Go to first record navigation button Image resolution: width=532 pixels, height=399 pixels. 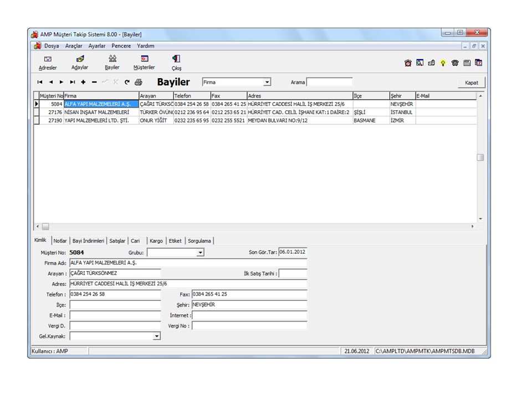tap(40, 82)
